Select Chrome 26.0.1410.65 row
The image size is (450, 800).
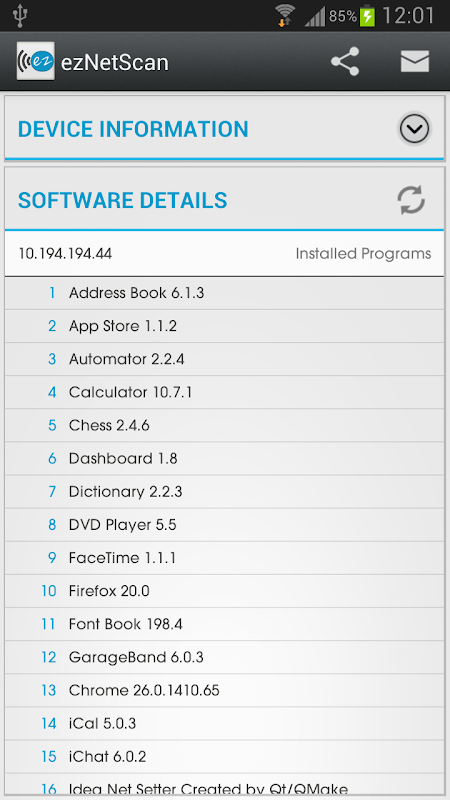pos(224,690)
